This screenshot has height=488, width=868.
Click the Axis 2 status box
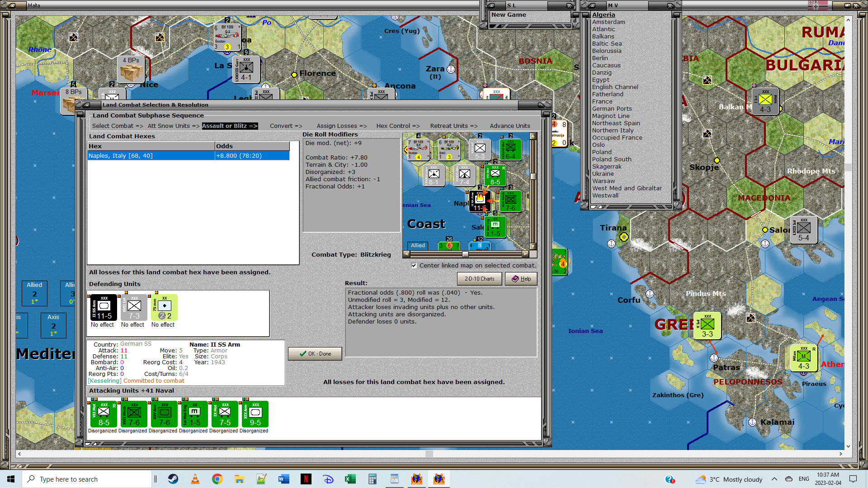(x=53, y=325)
